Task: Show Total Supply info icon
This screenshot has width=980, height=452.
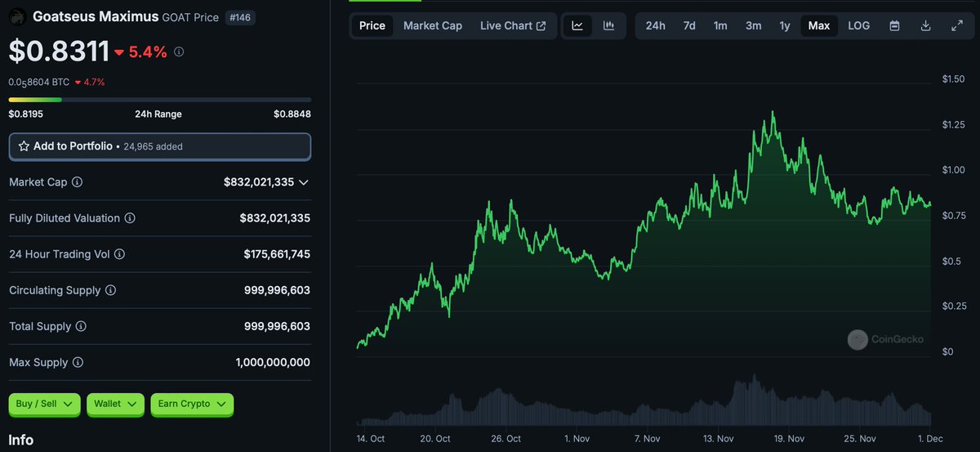Action: tap(81, 326)
